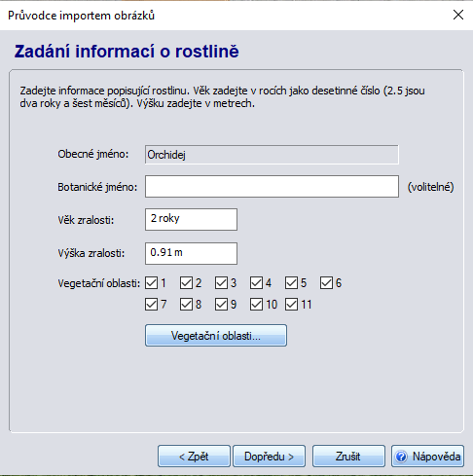Open the Vegetační oblasti... button
The height and width of the screenshot is (476, 473).
[216, 336]
